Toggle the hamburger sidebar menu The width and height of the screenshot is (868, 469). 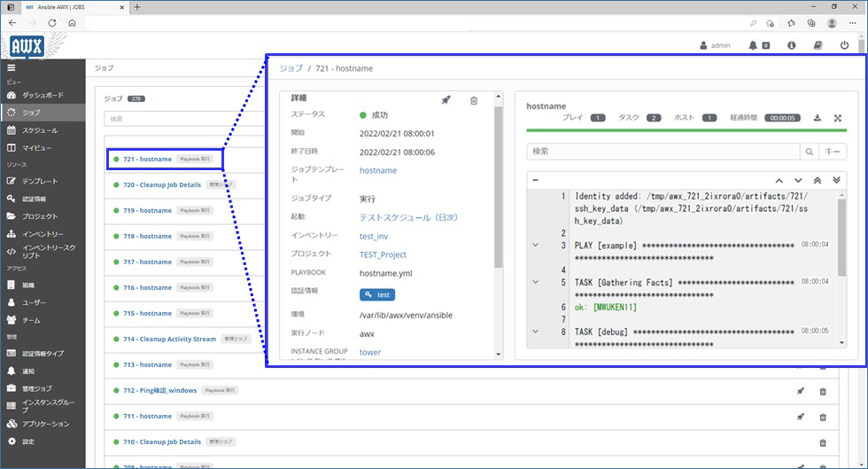[11, 67]
